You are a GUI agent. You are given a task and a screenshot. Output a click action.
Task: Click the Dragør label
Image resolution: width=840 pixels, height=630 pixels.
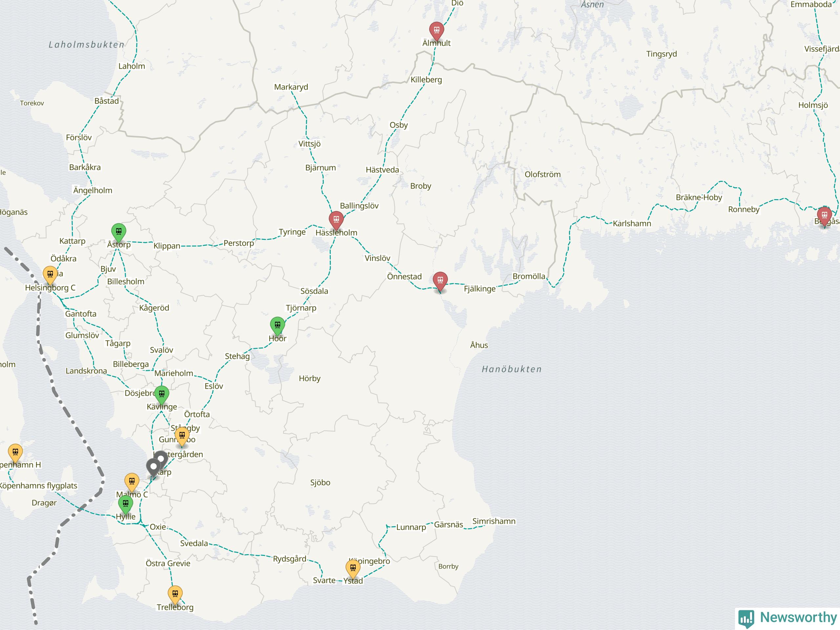44,503
